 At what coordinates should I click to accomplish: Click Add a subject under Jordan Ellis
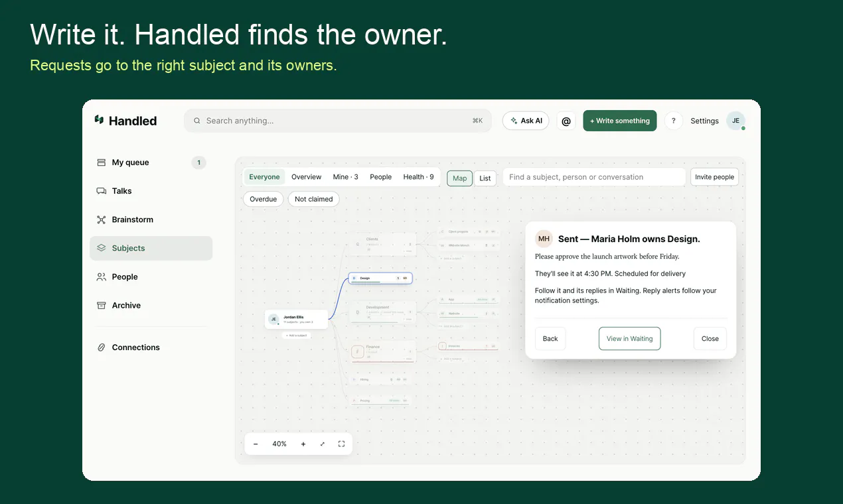click(x=296, y=336)
